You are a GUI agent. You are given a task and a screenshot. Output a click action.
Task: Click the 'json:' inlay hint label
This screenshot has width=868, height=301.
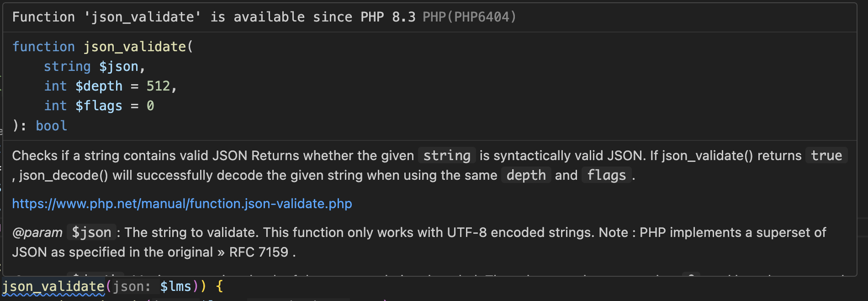pyautogui.click(x=132, y=287)
